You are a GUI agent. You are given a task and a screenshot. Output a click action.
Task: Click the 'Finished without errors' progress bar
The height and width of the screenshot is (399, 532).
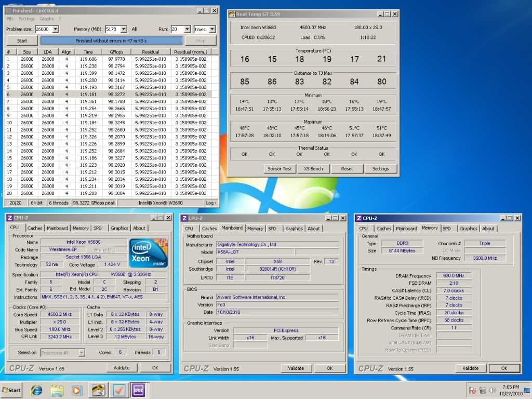[111, 41]
